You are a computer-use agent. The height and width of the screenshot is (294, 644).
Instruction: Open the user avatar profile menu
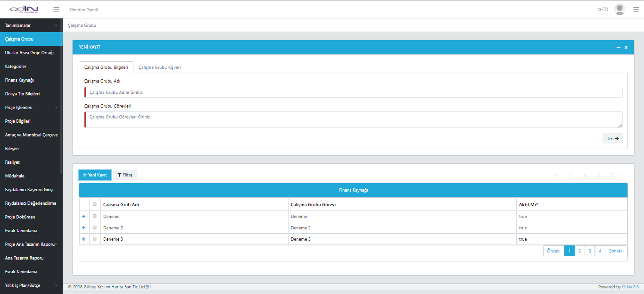tap(619, 9)
